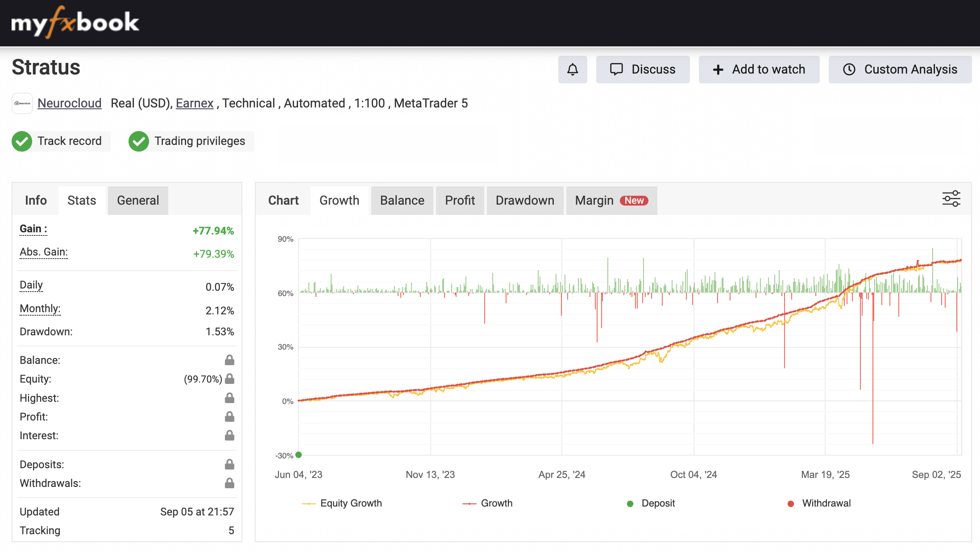The height and width of the screenshot is (552, 980).
Task: Open the Drawdown chart tab
Action: click(525, 201)
